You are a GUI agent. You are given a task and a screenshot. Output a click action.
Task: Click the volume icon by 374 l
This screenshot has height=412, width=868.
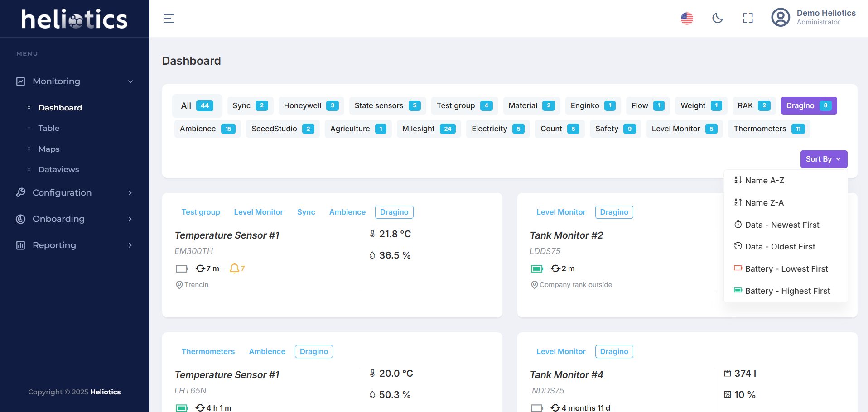pyautogui.click(x=728, y=374)
